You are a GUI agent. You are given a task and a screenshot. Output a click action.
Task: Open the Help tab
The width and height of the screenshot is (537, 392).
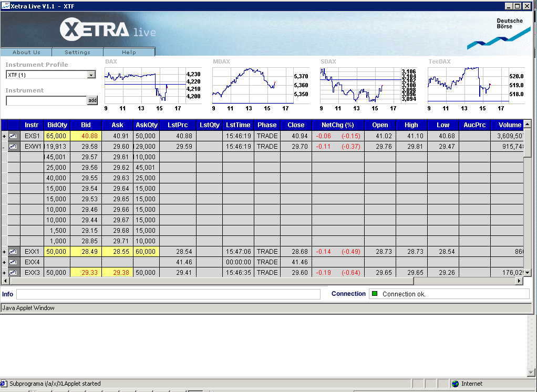click(x=129, y=52)
